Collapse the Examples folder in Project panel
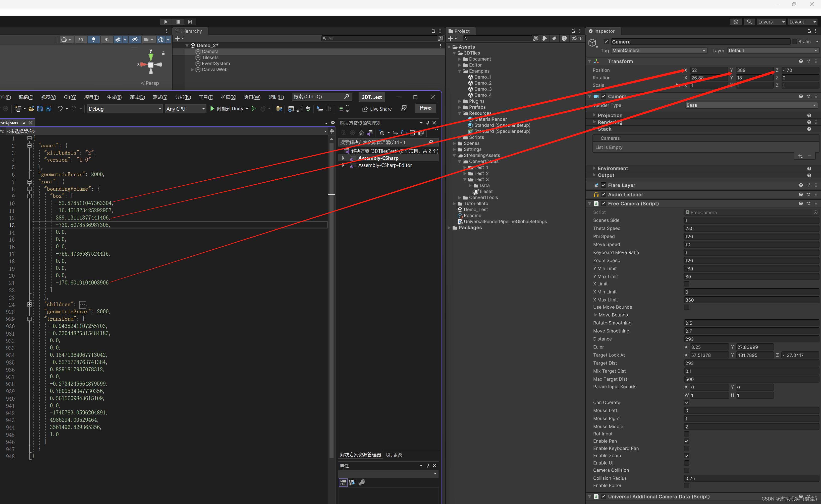 click(x=459, y=71)
